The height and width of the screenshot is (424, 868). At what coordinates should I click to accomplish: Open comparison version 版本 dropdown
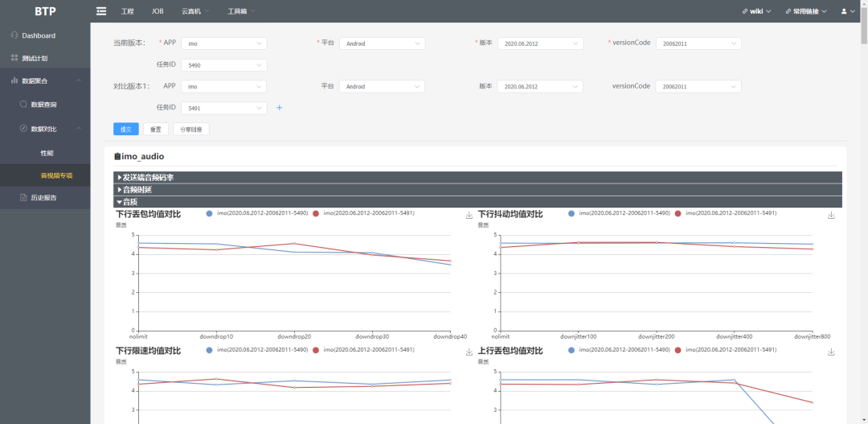coord(540,86)
